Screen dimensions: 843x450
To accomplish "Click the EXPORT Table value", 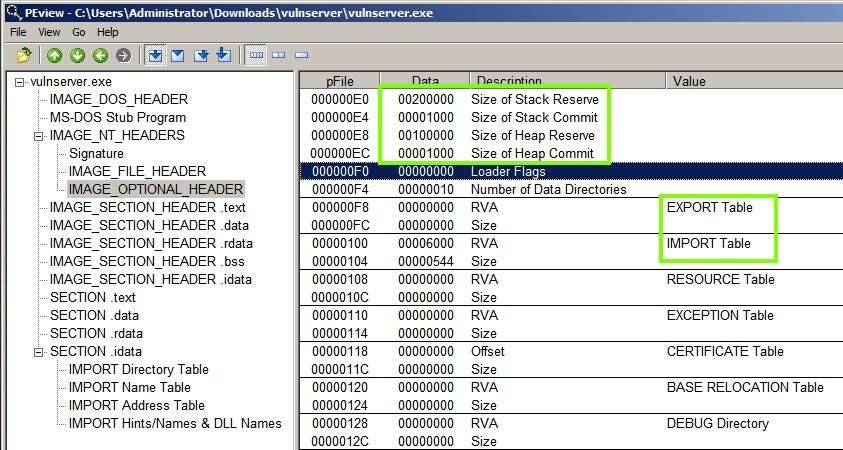I will pyautogui.click(x=710, y=208).
